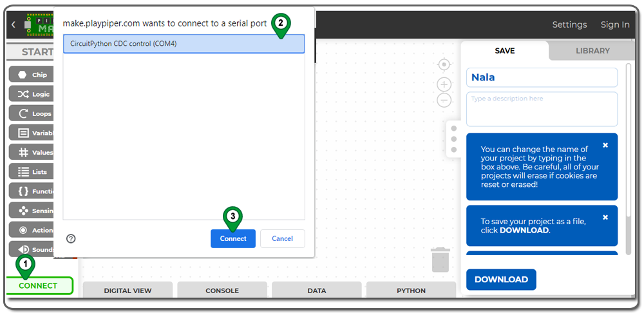Click the Piper Make logo

(x=38, y=24)
